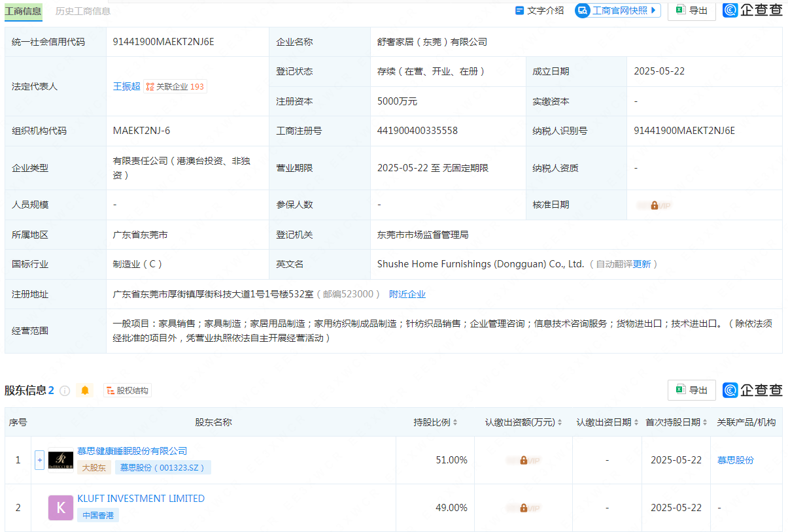Sort by 认缴出资额(万元) column
The image size is (788, 532).
560,423
